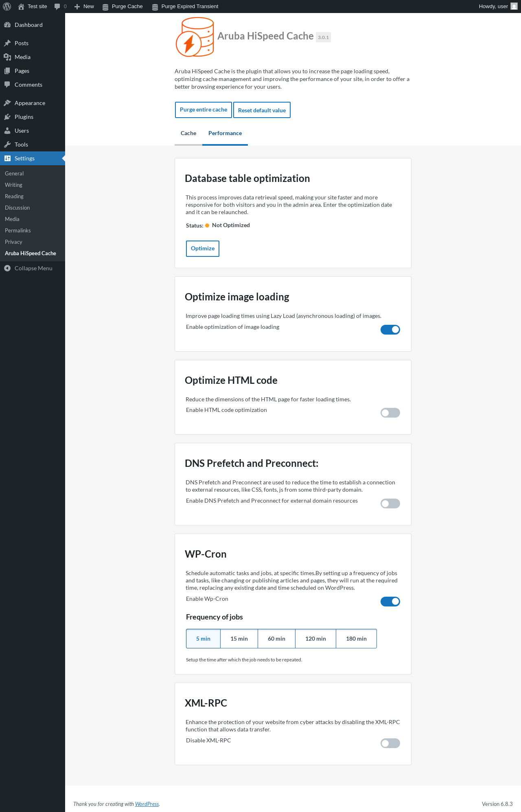521x812 pixels.
Task: Open the comments bubble icon in admin bar
Action: click(x=57, y=7)
